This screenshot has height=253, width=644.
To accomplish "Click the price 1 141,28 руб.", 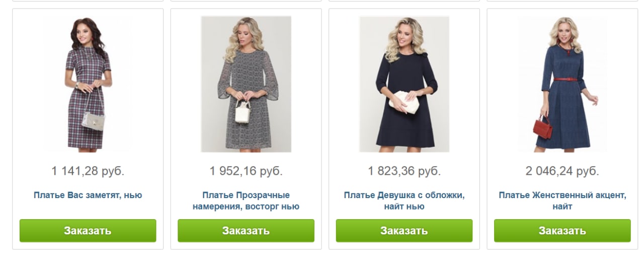I will (88, 171).
